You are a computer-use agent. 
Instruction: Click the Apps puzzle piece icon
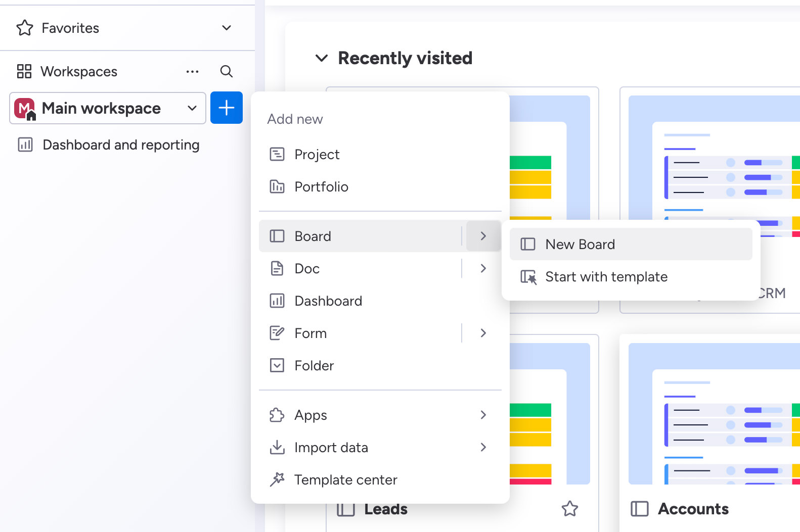277,415
